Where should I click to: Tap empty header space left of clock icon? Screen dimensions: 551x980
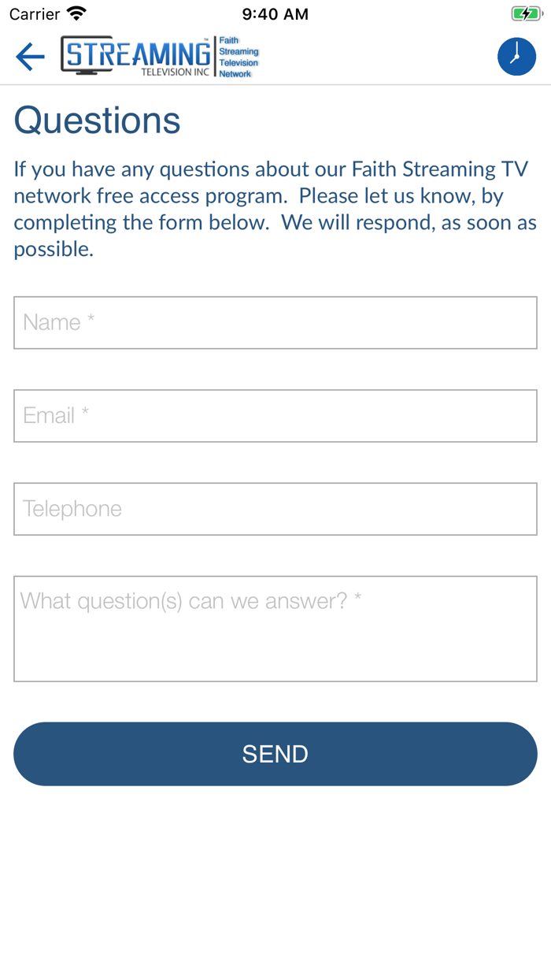point(378,57)
